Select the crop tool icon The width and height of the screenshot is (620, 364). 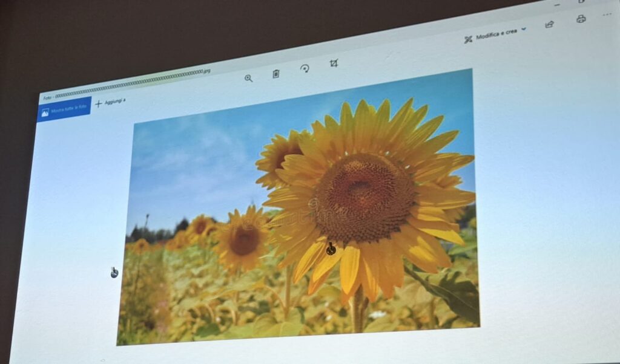click(x=334, y=63)
